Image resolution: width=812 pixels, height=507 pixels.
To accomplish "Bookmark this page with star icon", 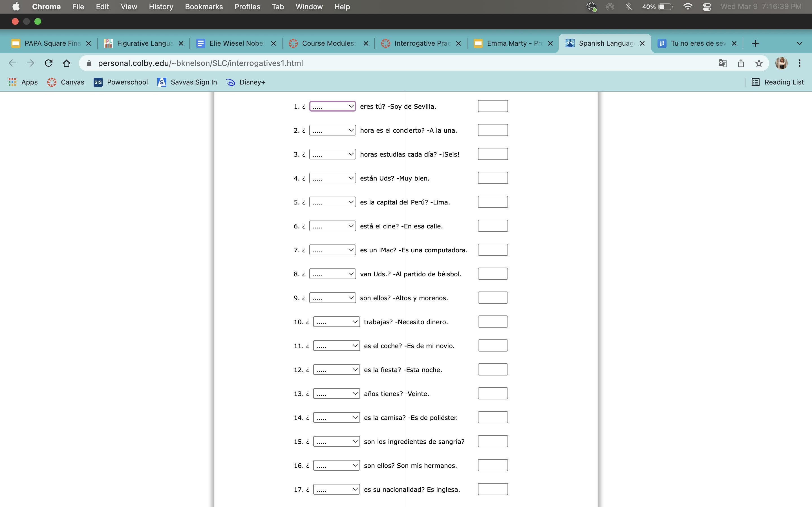I will [x=759, y=63].
